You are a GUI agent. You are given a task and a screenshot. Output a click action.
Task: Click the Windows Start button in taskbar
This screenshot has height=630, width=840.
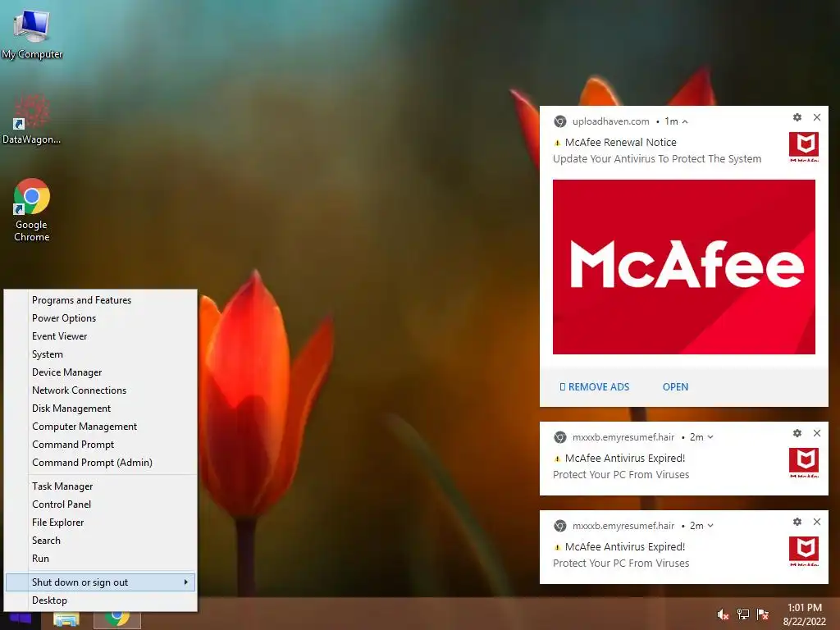(21, 619)
